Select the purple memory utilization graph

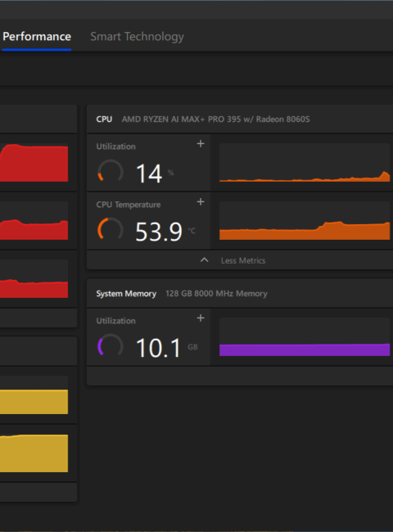coord(305,337)
